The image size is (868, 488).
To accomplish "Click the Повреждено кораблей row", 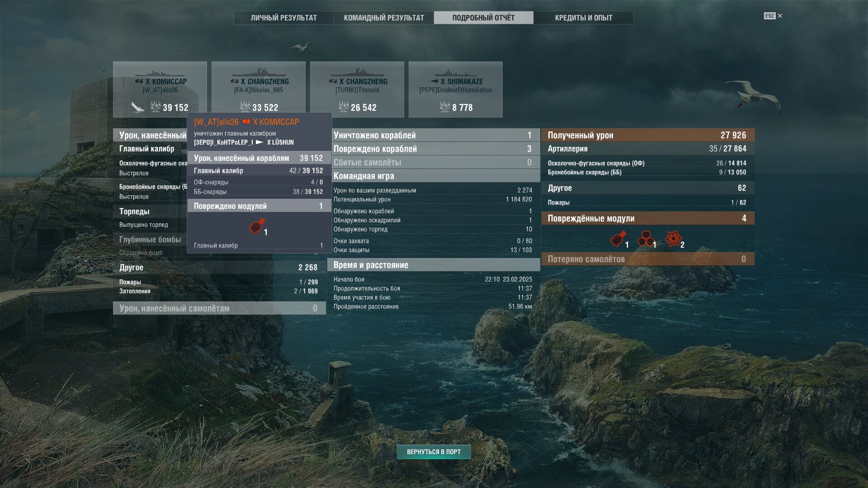I will coord(433,149).
